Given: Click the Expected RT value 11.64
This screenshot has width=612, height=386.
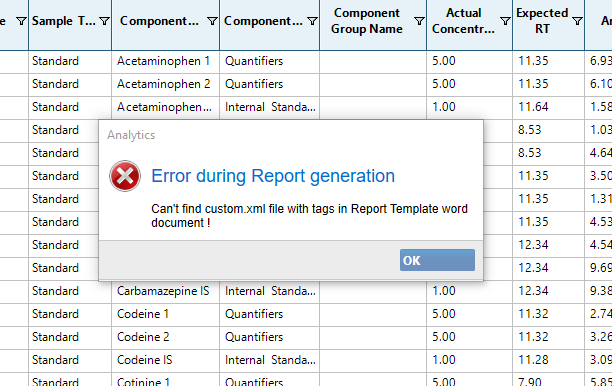Looking at the screenshot, I should click(x=533, y=107).
